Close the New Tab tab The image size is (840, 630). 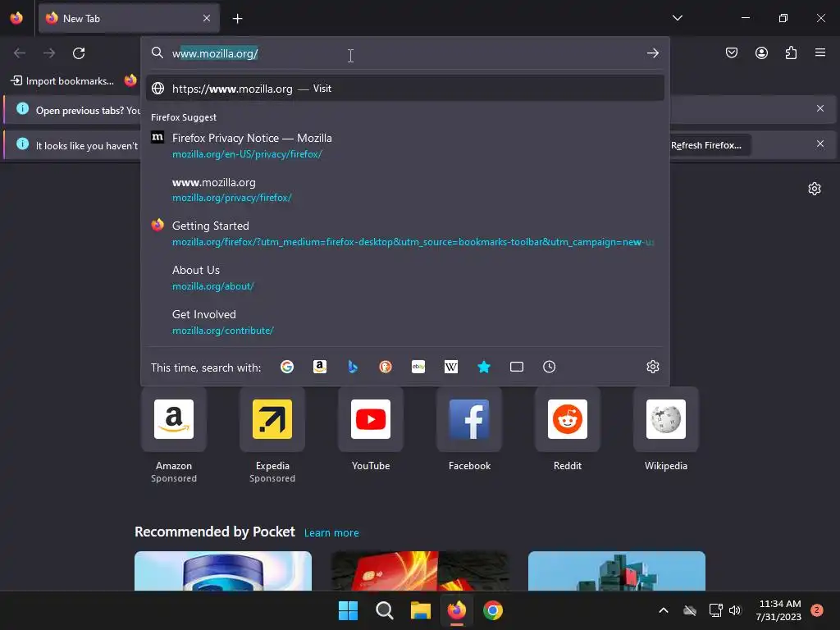207,18
